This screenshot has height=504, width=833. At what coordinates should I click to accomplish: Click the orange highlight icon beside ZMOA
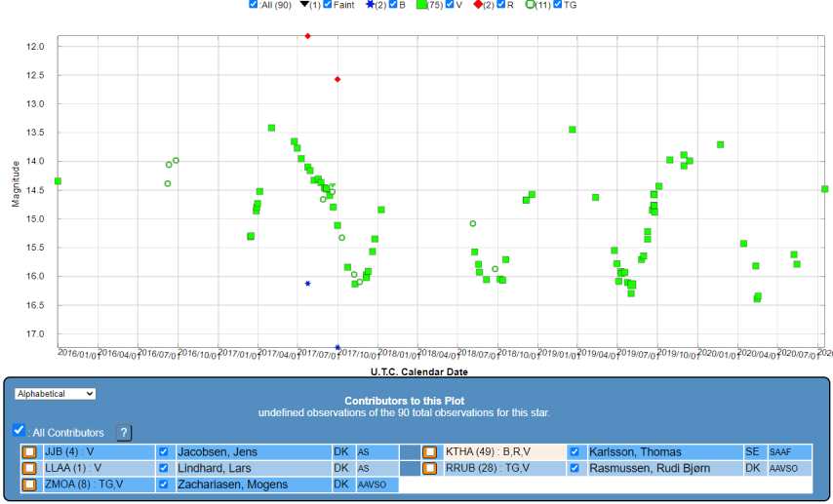pyautogui.click(x=29, y=485)
